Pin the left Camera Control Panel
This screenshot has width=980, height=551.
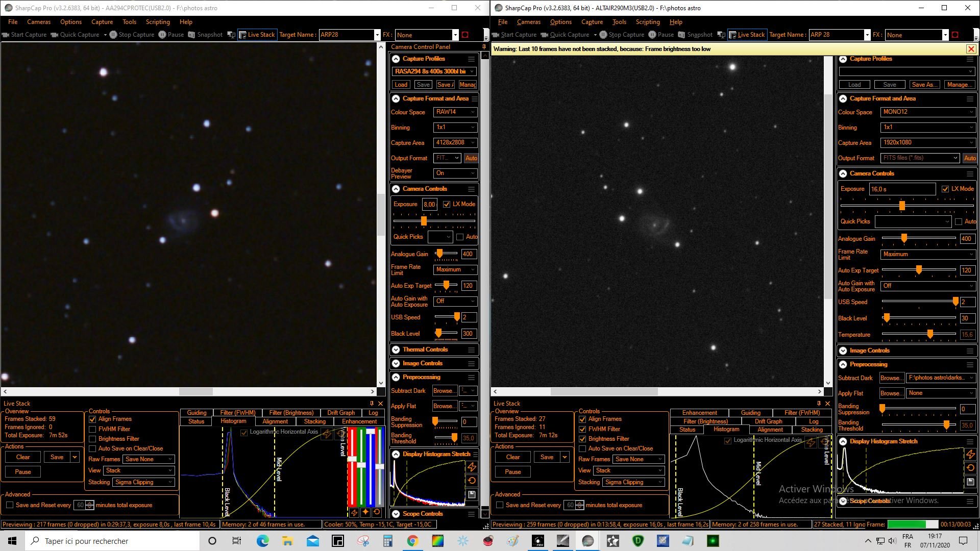point(484,47)
